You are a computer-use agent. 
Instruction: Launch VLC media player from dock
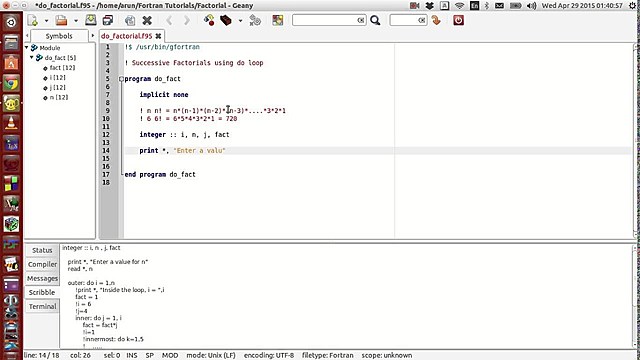pos(11,123)
